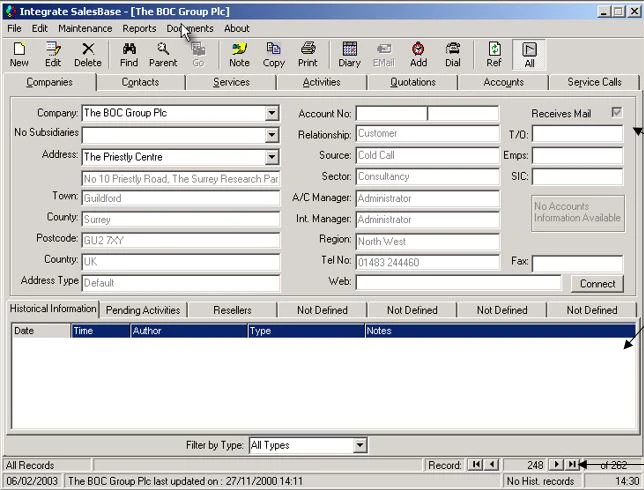Switch to the Services tab
This screenshot has width=644, height=490.
click(231, 82)
